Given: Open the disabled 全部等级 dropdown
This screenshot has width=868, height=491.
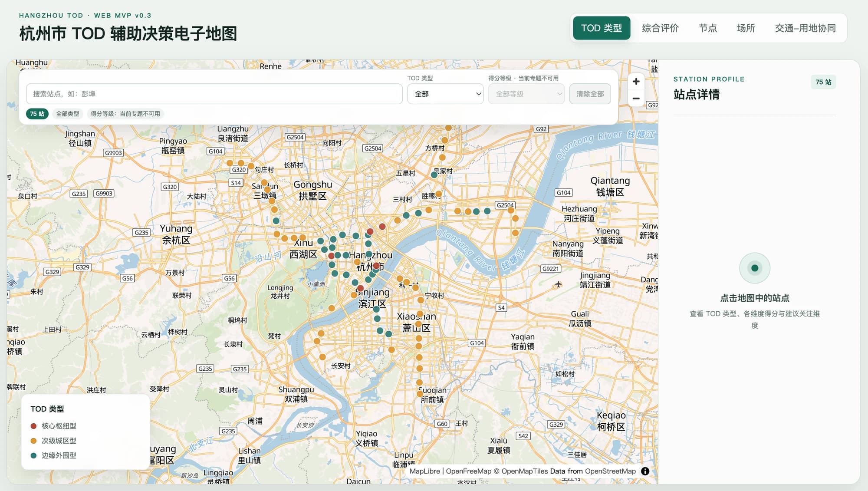Looking at the screenshot, I should 526,94.
